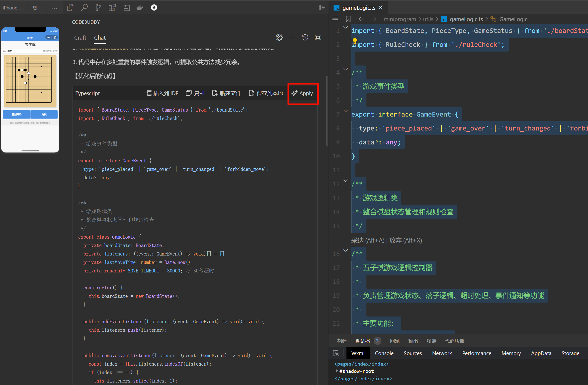Toggle fullscreen chat panel icon

point(318,38)
